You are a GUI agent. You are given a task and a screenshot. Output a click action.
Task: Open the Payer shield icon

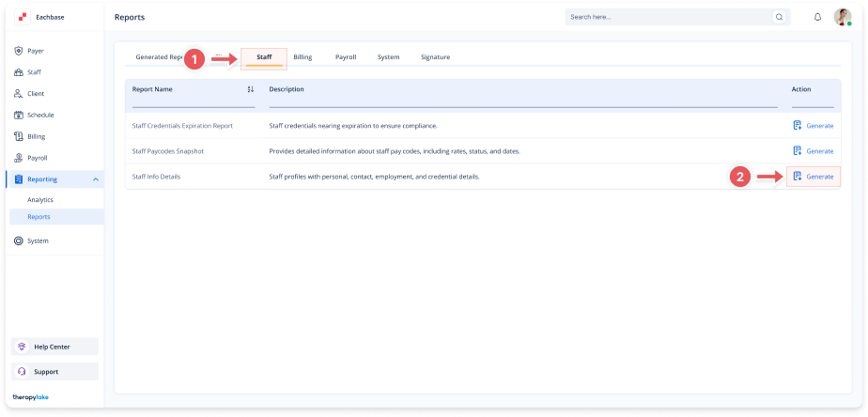18,51
